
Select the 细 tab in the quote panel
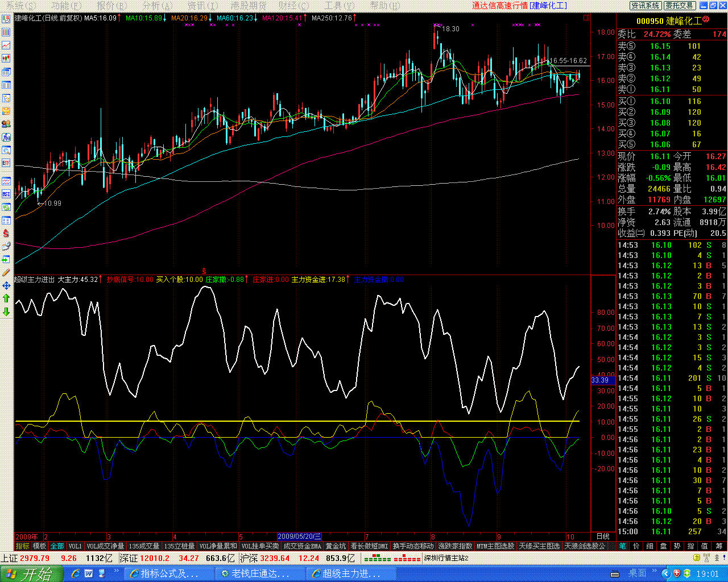click(650, 546)
